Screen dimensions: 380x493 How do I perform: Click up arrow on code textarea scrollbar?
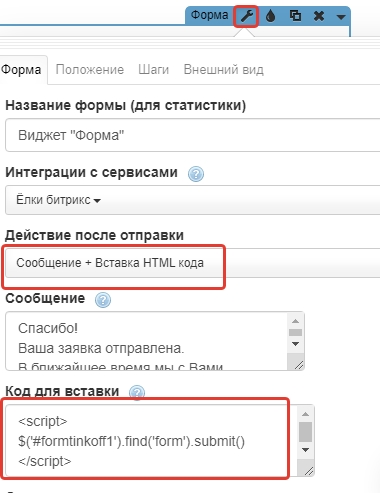pyautogui.click(x=306, y=414)
